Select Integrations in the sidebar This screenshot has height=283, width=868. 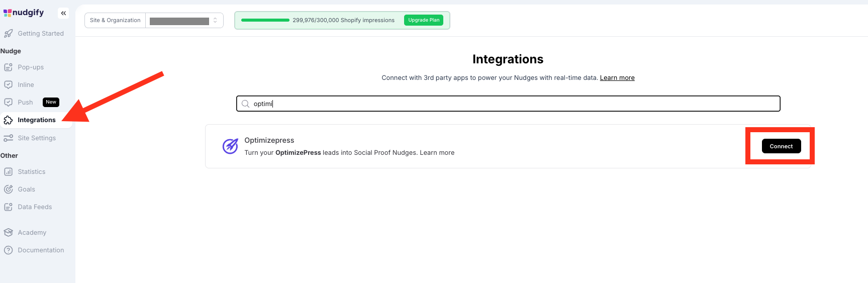coord(36,120)
